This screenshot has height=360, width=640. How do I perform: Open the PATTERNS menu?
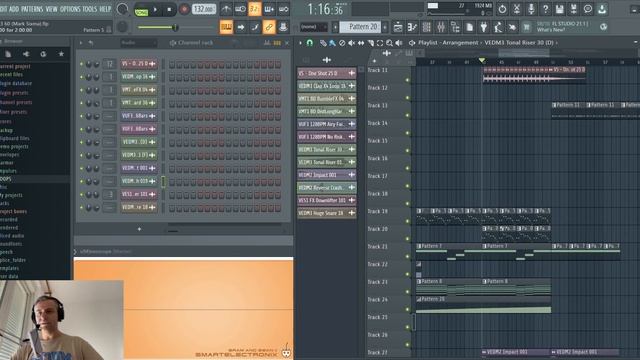[x=32, y=9]
